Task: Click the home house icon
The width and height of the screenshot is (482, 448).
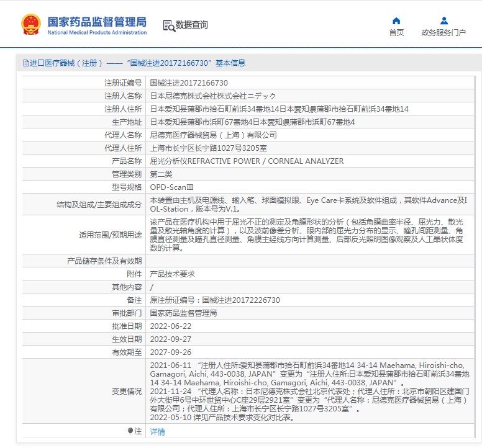Action: click(x=396, y=20)
